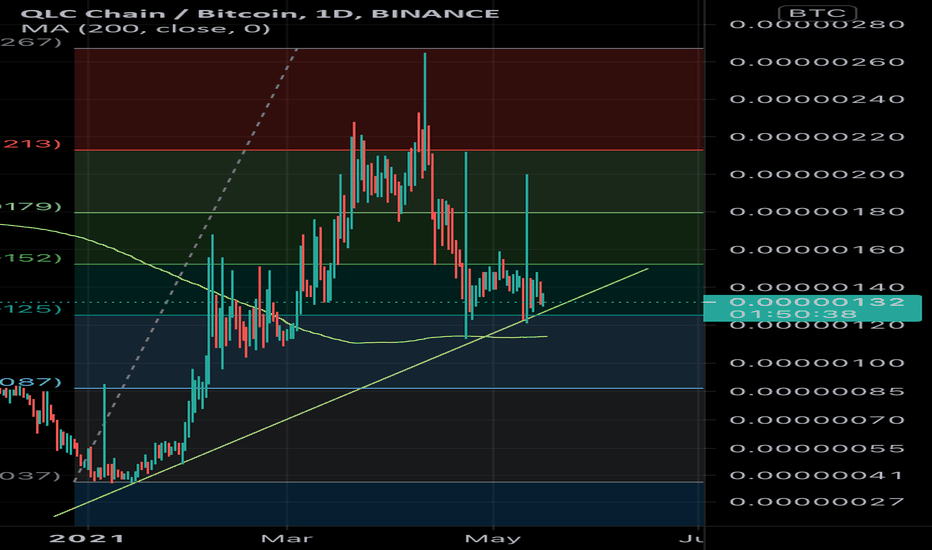Click price axis label 0.00000140

817,288
